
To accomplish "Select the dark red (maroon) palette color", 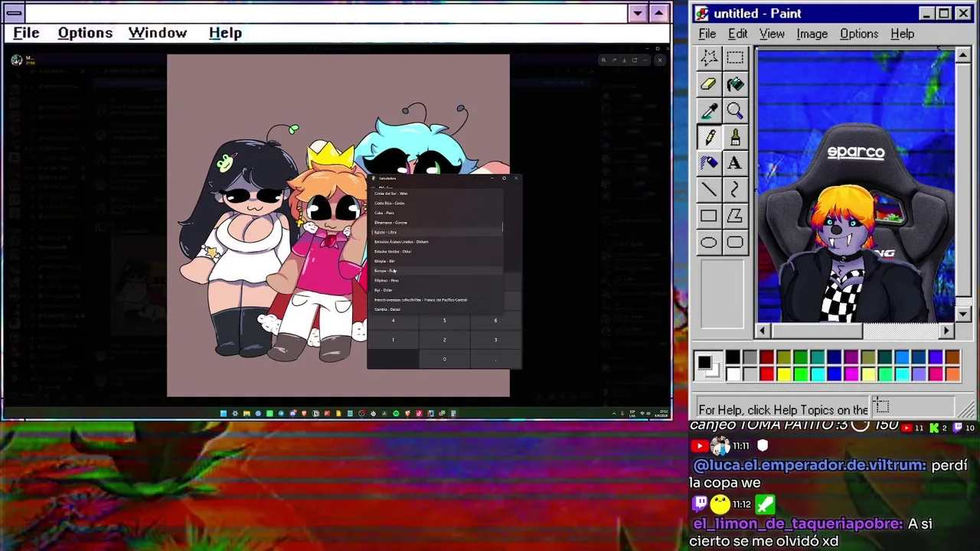I will tap(766, 357).
